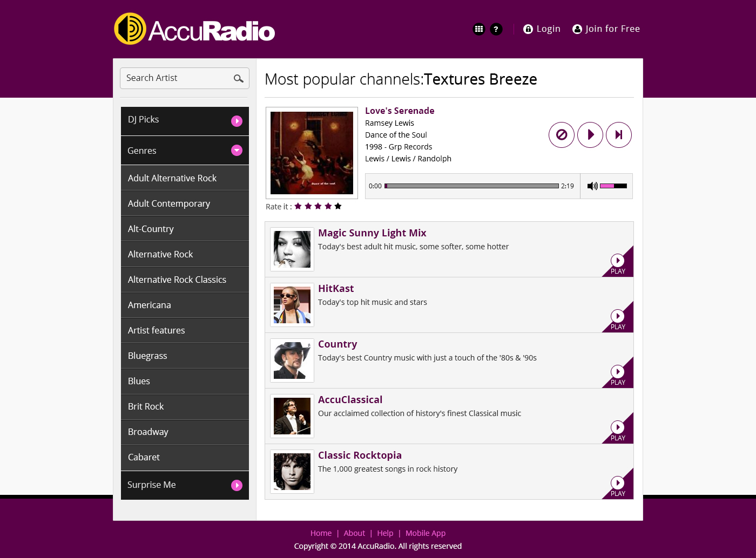Image resolution: width=756 pixels, height=558 pixels.
Task: Click Join for Free
Action: [606, 29]
